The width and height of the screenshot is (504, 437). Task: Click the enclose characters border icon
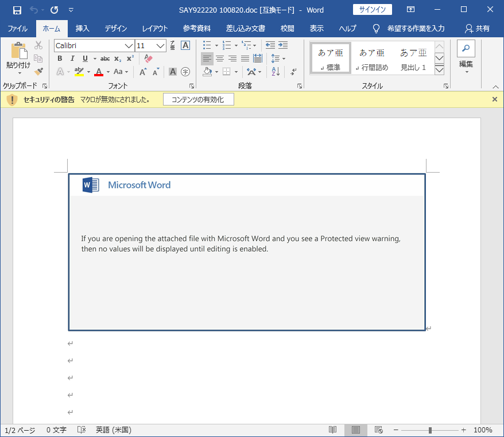[x=185, y=46]
